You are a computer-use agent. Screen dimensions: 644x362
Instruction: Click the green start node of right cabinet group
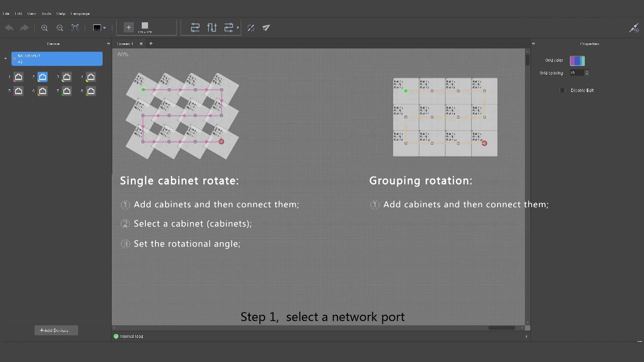click(406, 91)
